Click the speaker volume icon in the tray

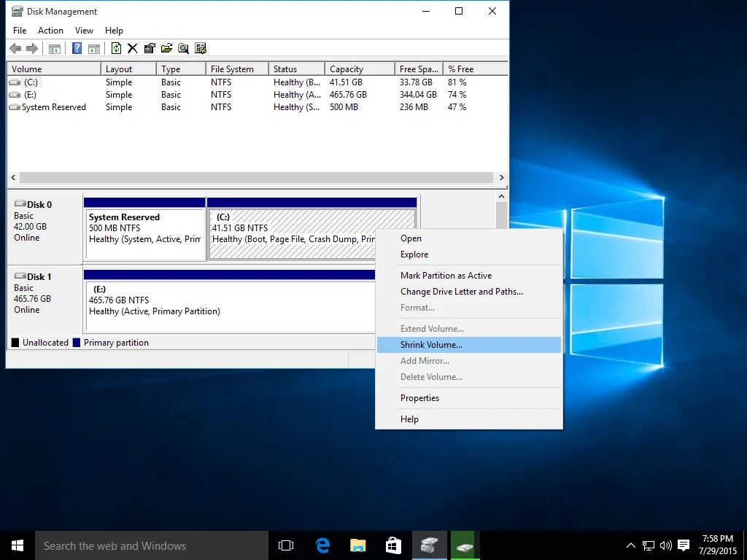click(x=665, y=545)
